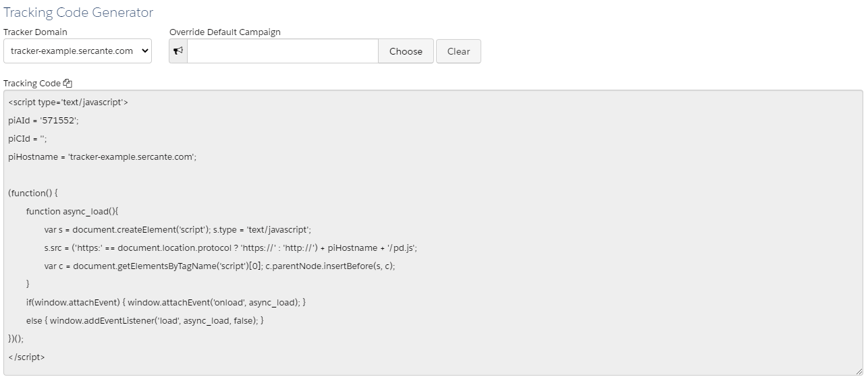Click the function async_load(){ line
Screen dimensions: 868x381
(72, 211)
